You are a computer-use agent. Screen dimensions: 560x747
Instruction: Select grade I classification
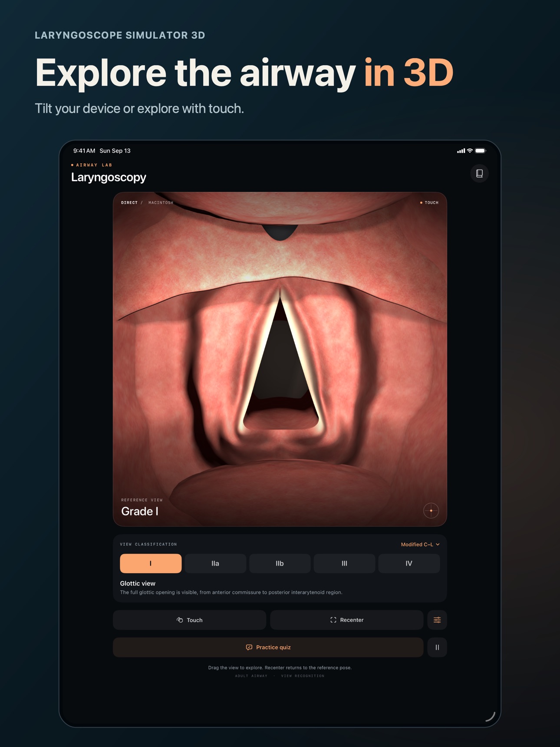pos(151,563)
